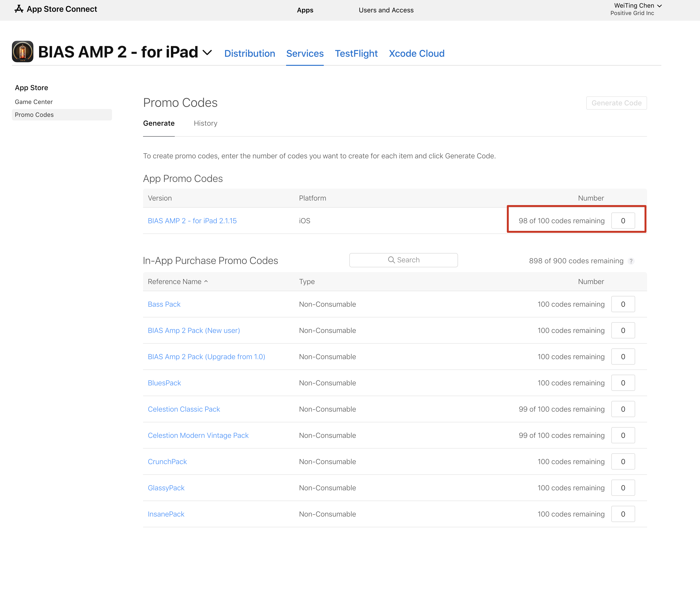This screenshot has width=700, height=590.
Task: Open the GlassyPack link
Action: coord(166,488)
